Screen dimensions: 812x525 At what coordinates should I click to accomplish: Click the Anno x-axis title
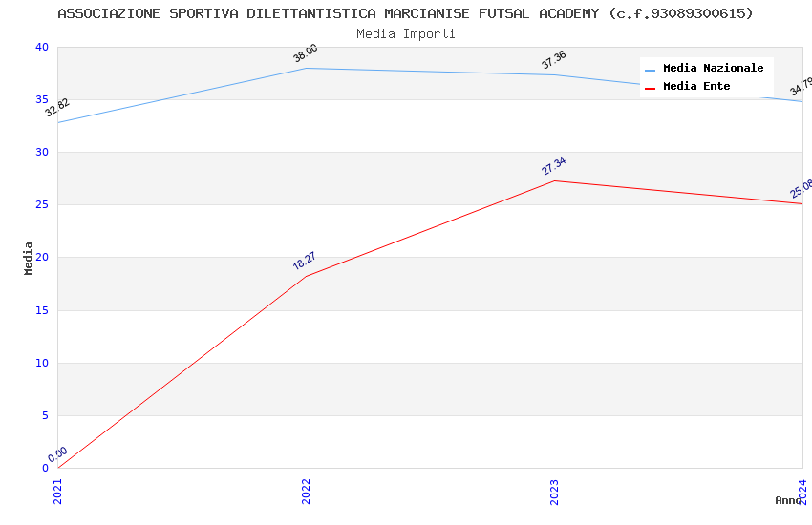click(x=787, y=500)
